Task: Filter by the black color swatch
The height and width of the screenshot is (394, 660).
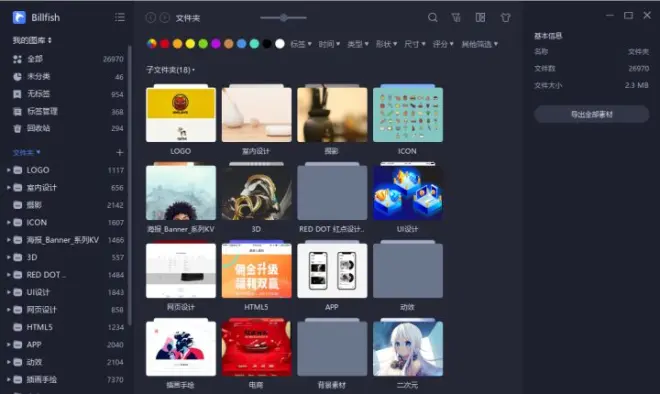Action: click(267, 44)
